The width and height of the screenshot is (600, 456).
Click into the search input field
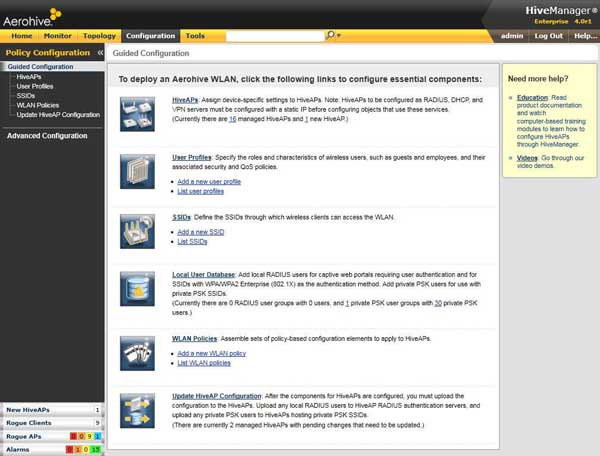pos(275,36)
